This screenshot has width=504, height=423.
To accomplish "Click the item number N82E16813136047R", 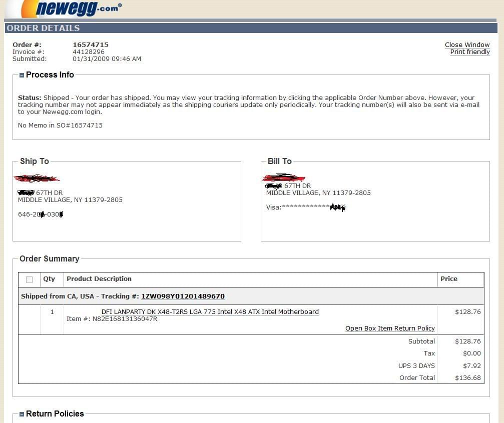I will coord(125,319).
